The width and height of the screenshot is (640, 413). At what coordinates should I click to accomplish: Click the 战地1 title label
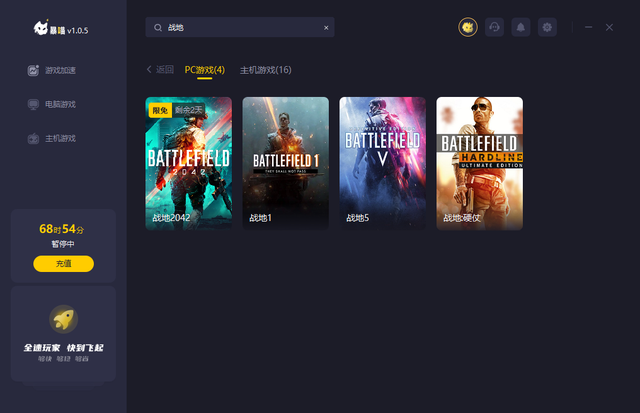[x=260, y=218]
